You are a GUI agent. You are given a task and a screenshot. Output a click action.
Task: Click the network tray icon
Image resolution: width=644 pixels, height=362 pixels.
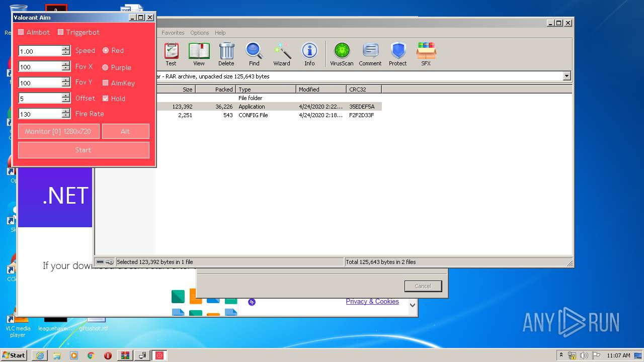pos(572,355)
